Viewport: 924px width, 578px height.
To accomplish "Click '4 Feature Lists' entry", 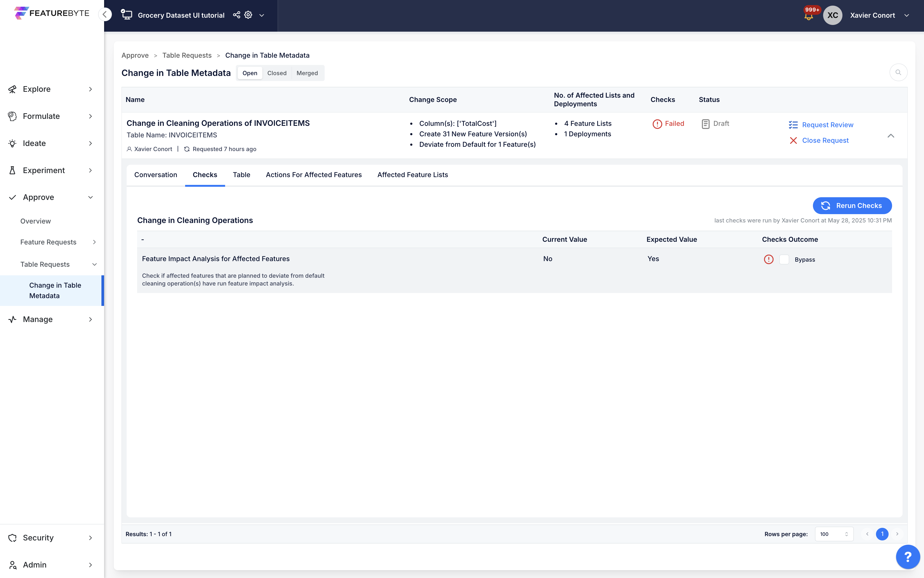I will 588,123.
